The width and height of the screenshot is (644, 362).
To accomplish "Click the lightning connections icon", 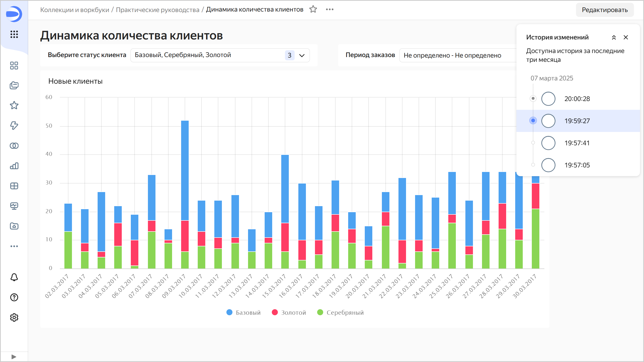I will click(x=14, y=125).
